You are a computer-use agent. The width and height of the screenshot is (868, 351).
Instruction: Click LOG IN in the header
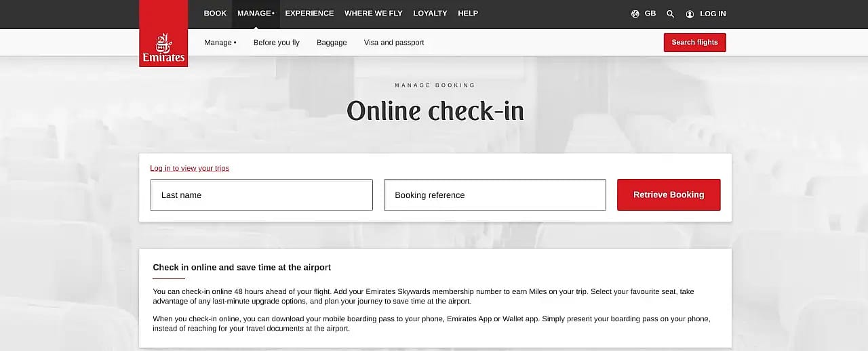click(x=713, y=14)
